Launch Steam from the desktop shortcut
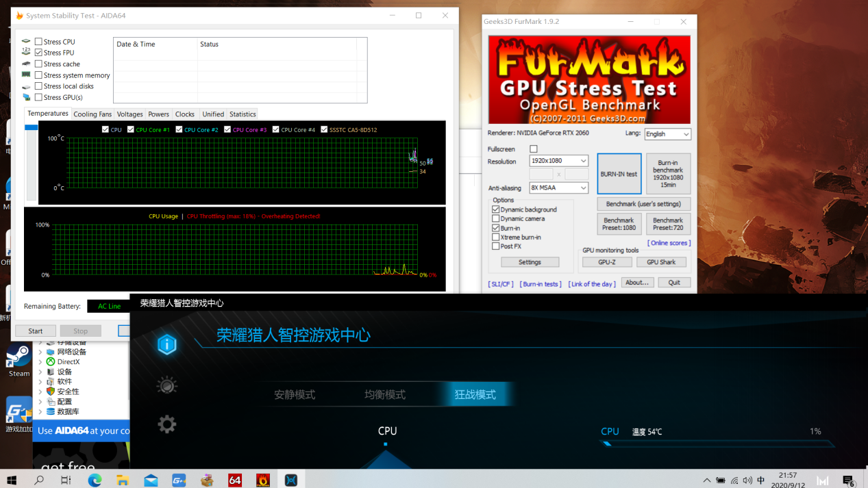868x488 pixels. [x=19, y=361]
